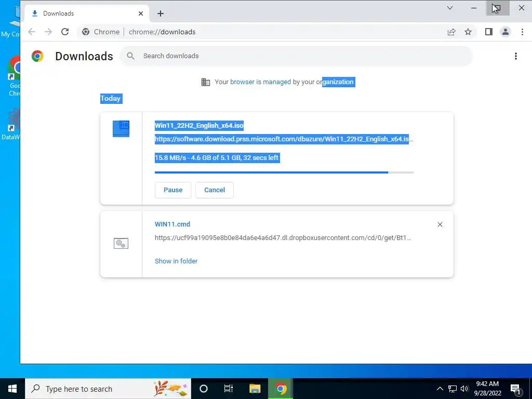
Task: Click the dropboxusercontent.com URL
Action: [283, 238]
